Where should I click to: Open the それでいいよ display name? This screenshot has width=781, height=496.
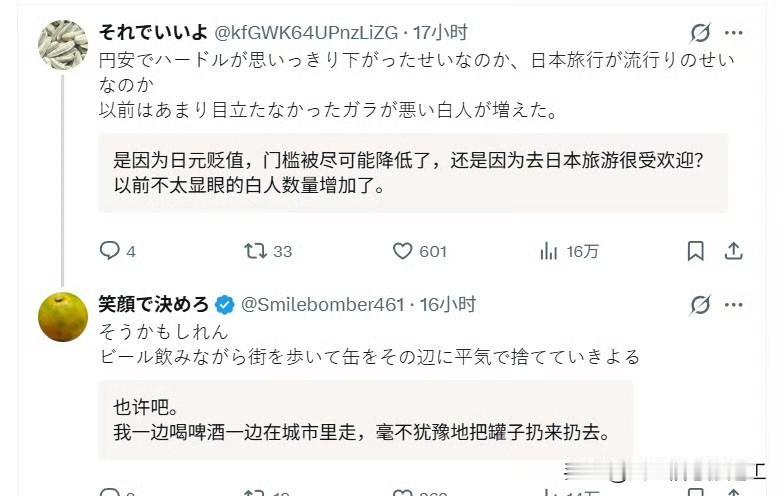pyautogui.click(x=153, y=32)
